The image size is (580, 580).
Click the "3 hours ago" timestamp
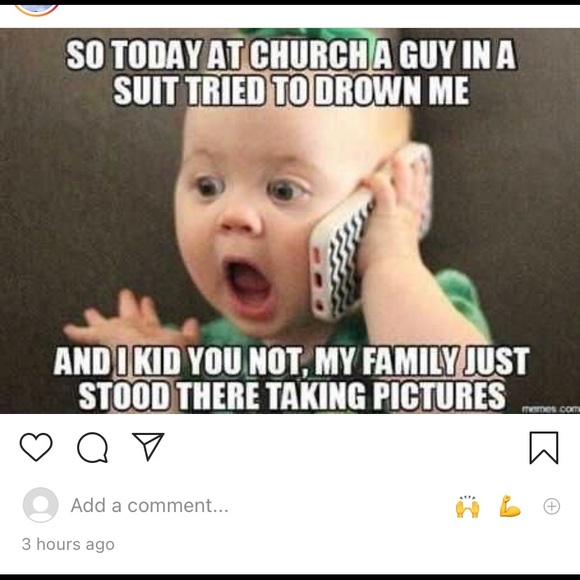(x=68, y=544)
